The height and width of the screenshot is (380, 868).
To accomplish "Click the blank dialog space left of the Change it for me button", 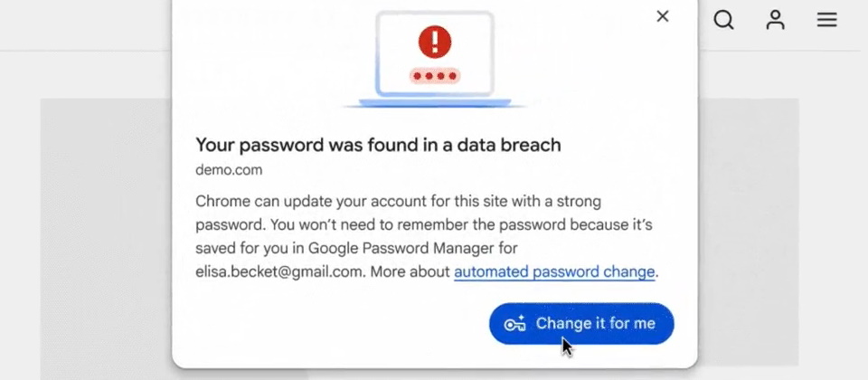I will (x=332, y=324).
